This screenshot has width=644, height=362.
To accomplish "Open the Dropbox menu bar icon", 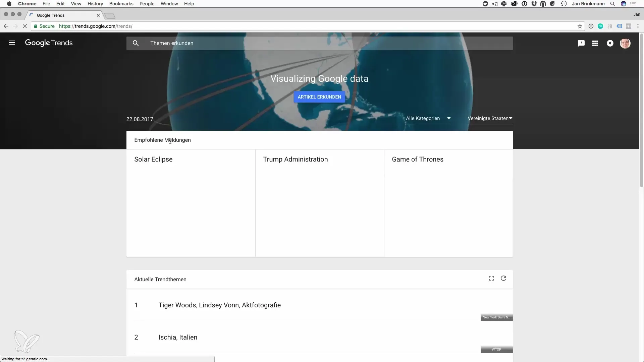I will click(534, 4).
